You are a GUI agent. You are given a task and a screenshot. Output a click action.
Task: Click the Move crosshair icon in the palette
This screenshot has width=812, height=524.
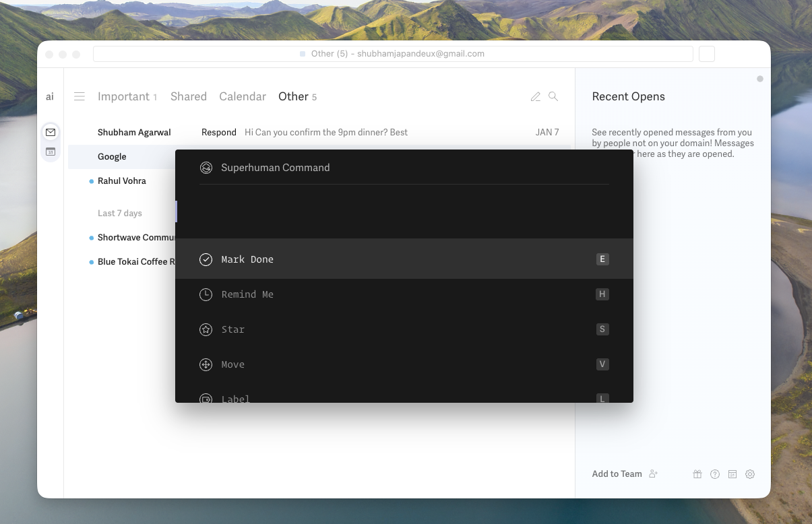pyautogui.click(x=206, y=364)
